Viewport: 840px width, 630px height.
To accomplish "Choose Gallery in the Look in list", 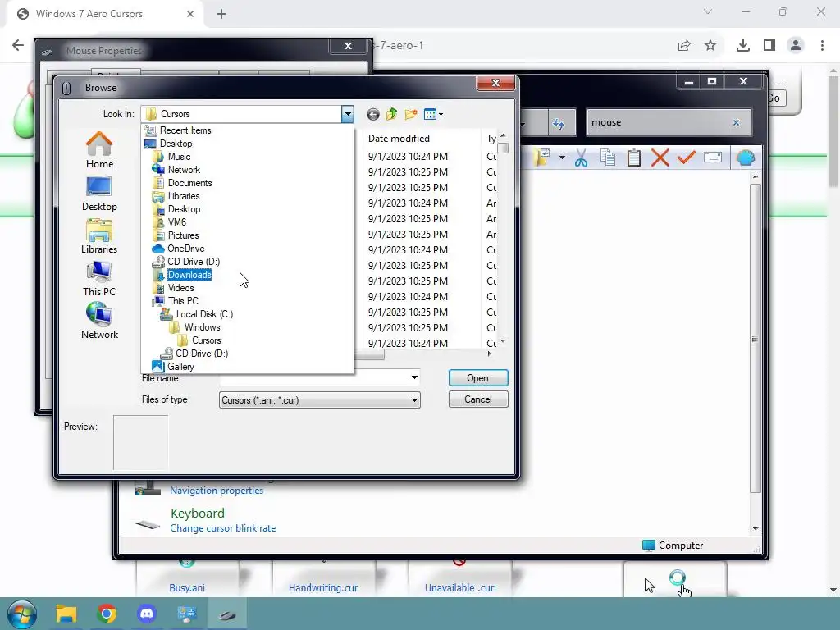I will pos(180,367).
